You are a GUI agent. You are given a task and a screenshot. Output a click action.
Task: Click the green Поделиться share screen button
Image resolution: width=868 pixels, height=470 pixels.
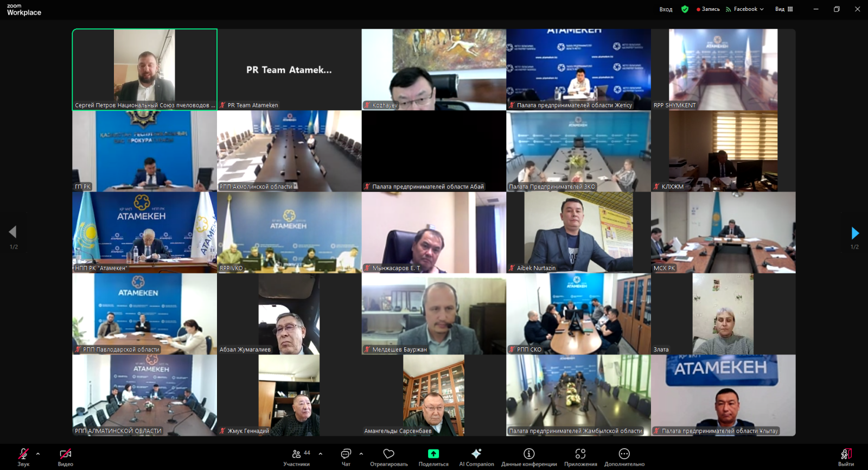click(x=433, y=456)
